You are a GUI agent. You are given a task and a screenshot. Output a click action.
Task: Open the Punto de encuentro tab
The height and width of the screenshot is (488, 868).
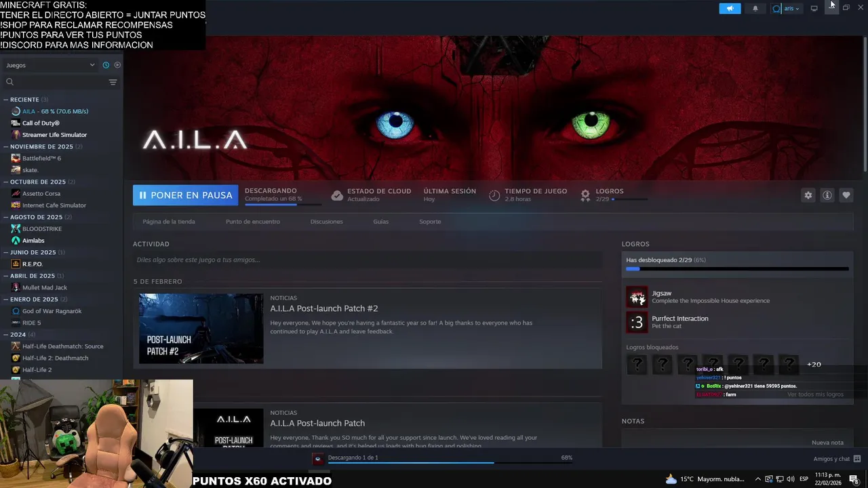pyautogui.click(x=253, y=222)
